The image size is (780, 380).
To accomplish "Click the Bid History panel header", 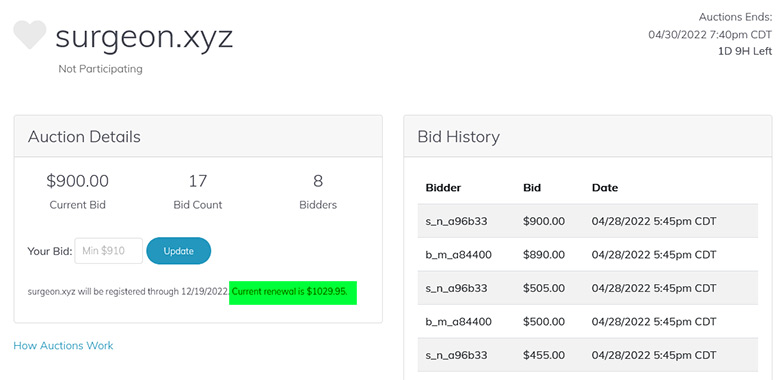I will tap(587, 136).
